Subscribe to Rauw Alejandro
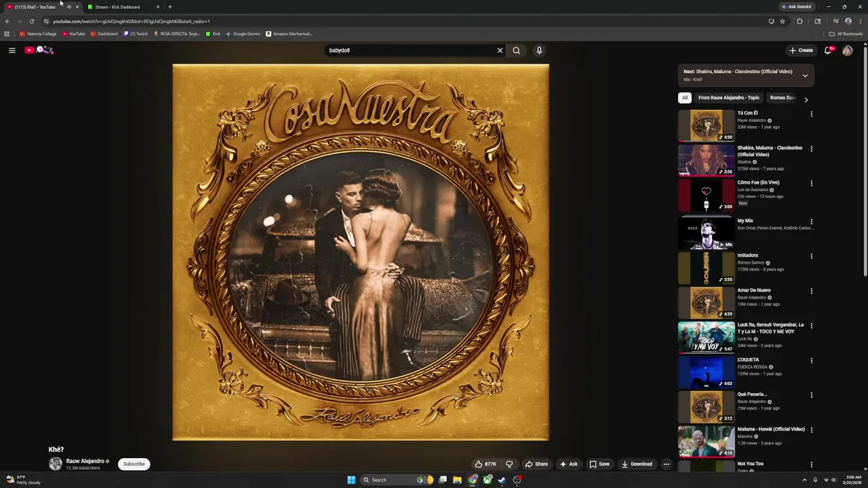This screenshot has width=868, height=488. point(134,464)
